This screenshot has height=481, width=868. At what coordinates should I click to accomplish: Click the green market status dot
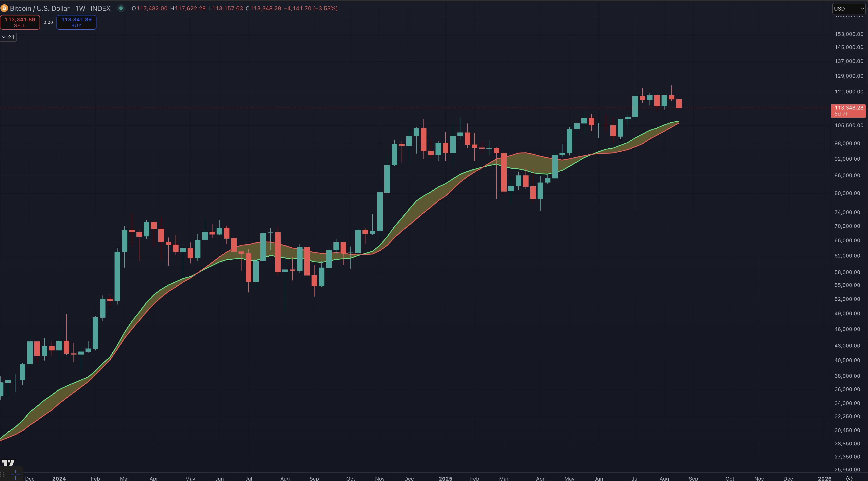click(x=121, y=8)
